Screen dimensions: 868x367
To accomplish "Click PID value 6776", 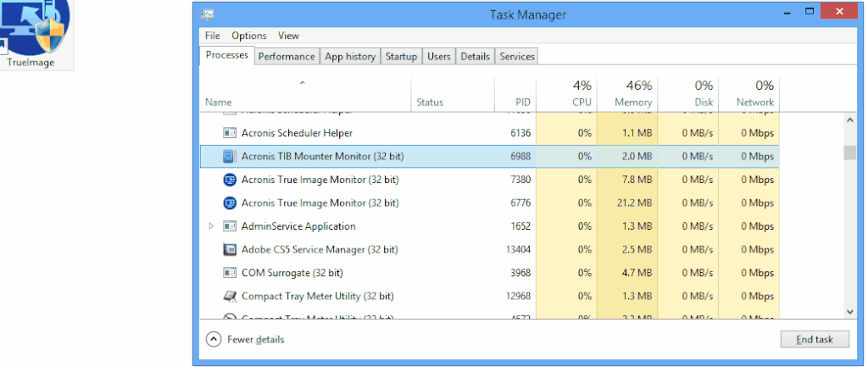I will pos(520,203).
